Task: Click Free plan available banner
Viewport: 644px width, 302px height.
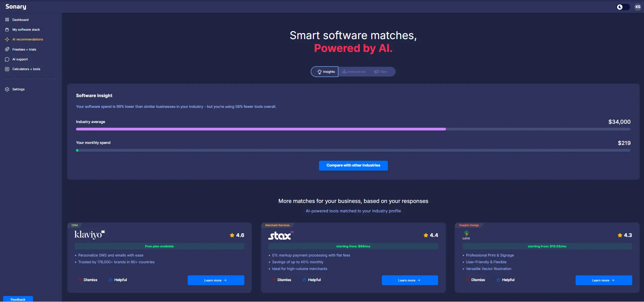Action: point(159,246)
